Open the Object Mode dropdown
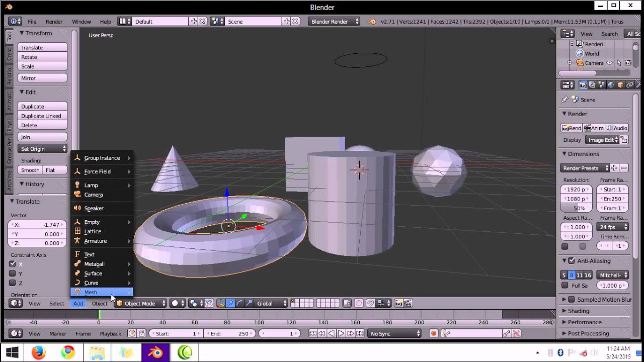This screenshot has width=644, height=362. pyautogui.click(x=141, y=303)
